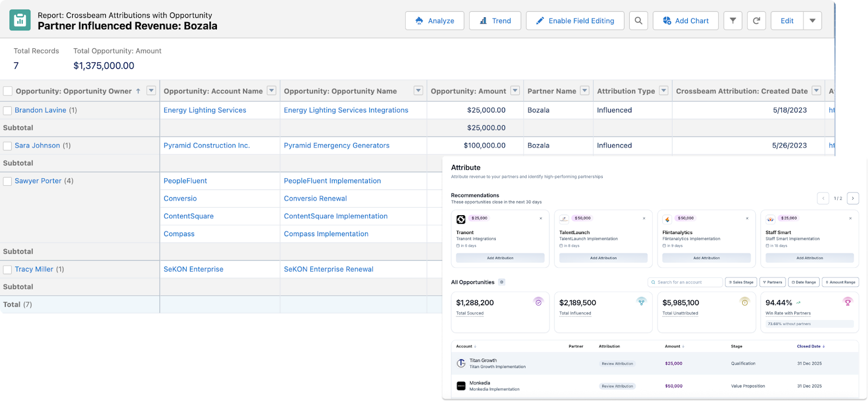Viewport: 868px width, 401px height.
Task: Review Attribution for Monkedia
Action: click(617, 386)
